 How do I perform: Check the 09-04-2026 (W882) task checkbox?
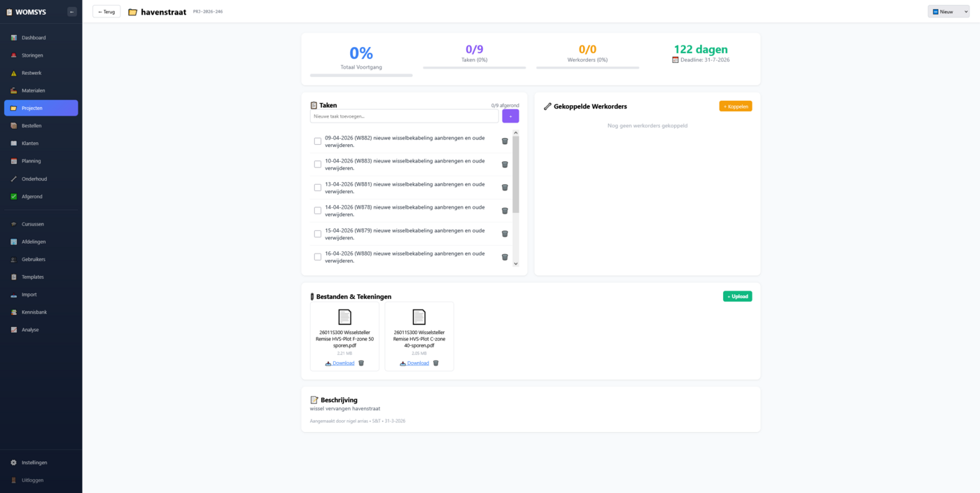click(x=318, y=141)
